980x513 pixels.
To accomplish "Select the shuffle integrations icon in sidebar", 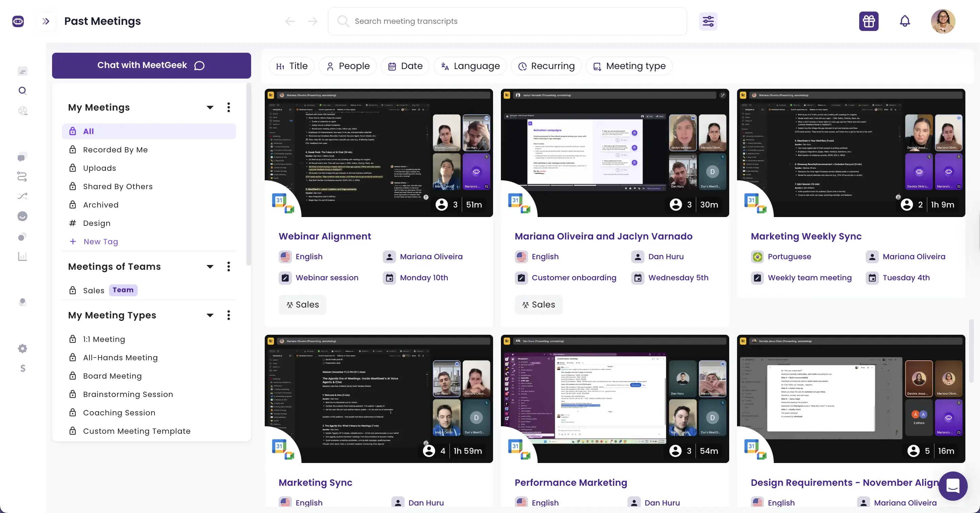I will pos(22,196).
